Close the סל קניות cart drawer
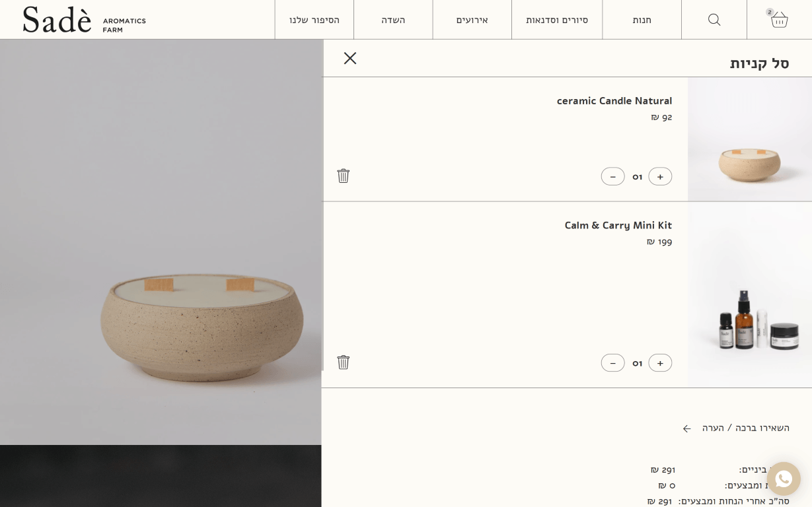Viewport: 812px width, 507px height. [x=350, y=58]
